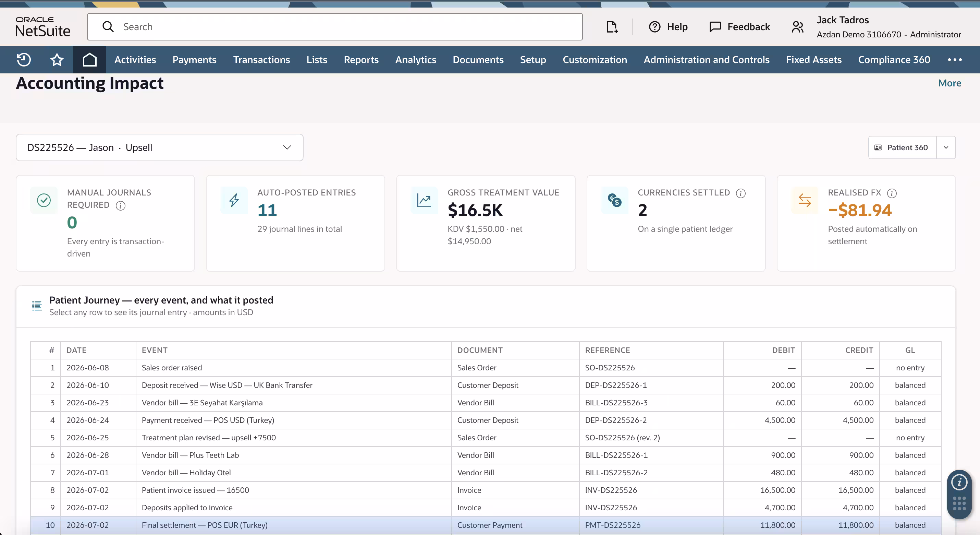Viewport: 980px width, 535px height.
Task: Open the user role switcher icon
Action: (x=797, y=27)
